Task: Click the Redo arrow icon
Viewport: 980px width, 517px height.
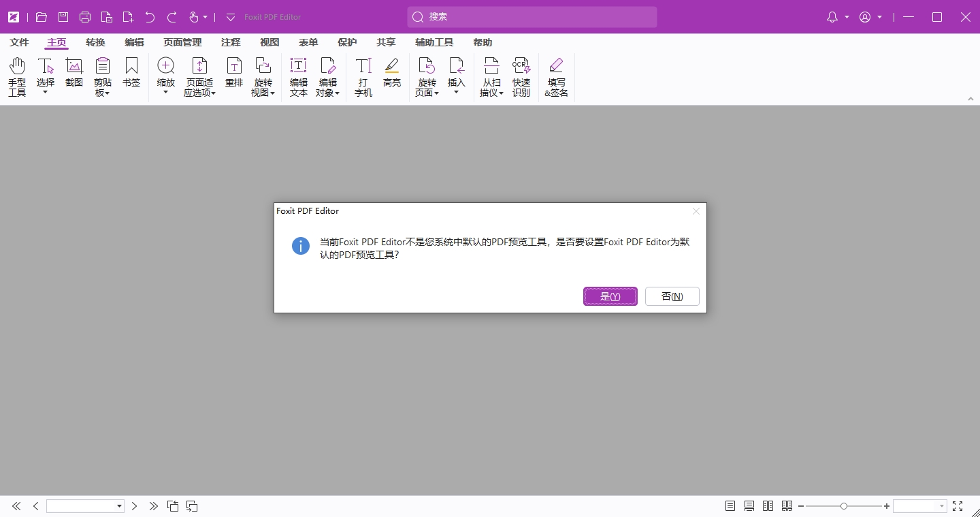Action: [x=172, y=17]
